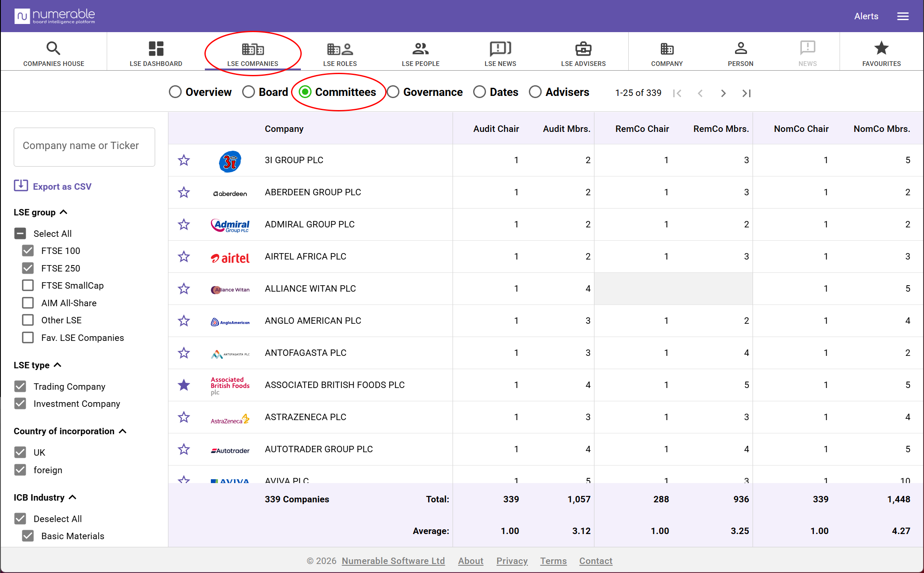Open LSE Advisers briefcase icon
Viewport: 924px width, 573px height.
(583, 49)
